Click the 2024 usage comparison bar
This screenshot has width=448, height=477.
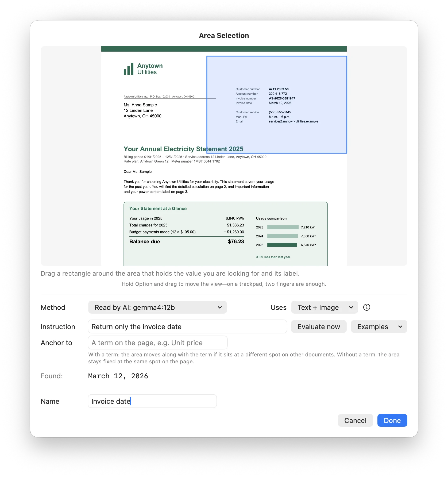(283, 236)
